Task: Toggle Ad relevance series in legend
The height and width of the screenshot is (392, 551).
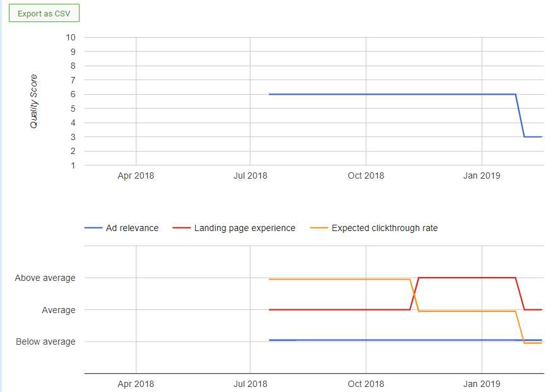Action: (x=132, y=228)
